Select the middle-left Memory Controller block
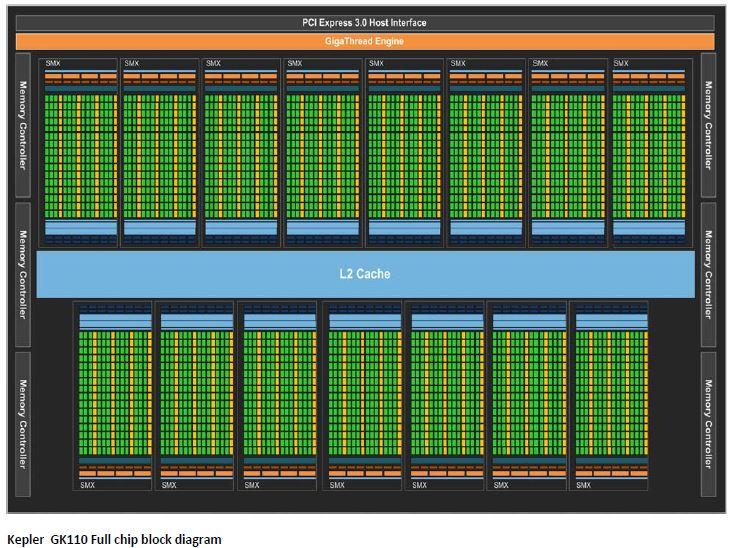 (x=23, y=274)
